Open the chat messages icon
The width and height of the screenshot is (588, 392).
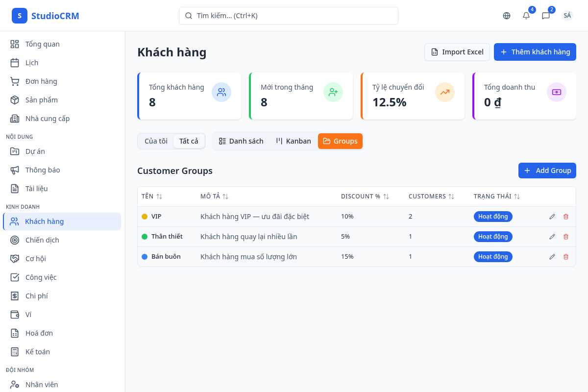(546, 16)
